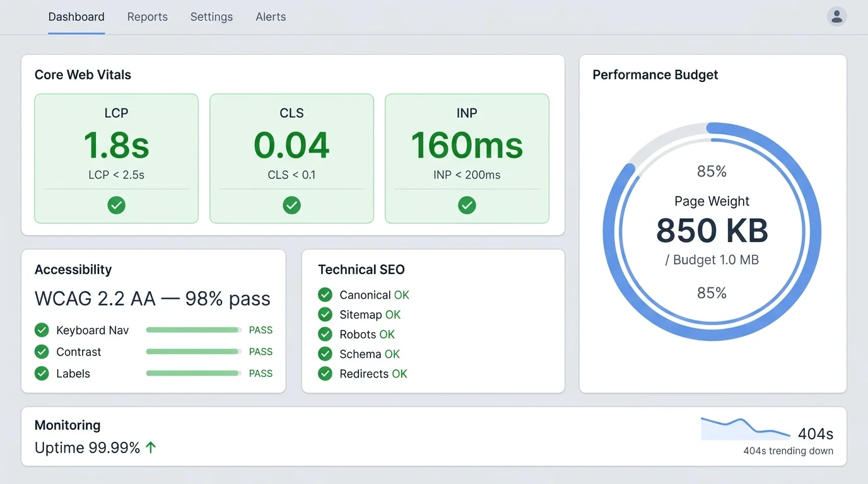Click the Contrast progress bar
The width and height of the screenshot is (868, 484).
tap(194, 352)
